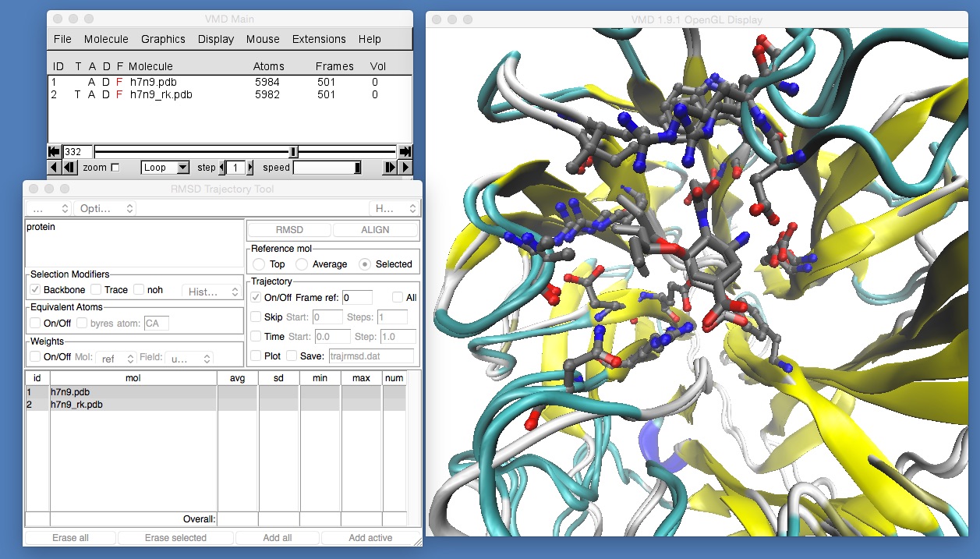Check the Plot option in Trajectory section
Viewport: 980px width, 559px height.
pyautogui.click(x=256, y=356)
